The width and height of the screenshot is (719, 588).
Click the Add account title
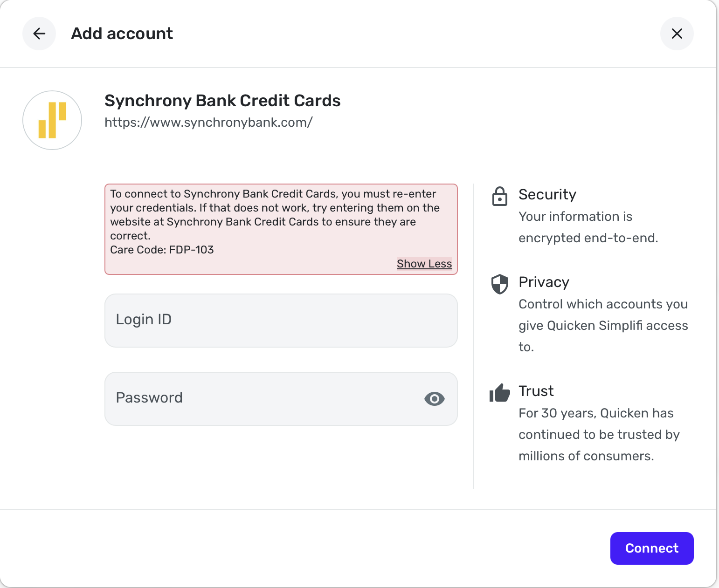(122, 34)
